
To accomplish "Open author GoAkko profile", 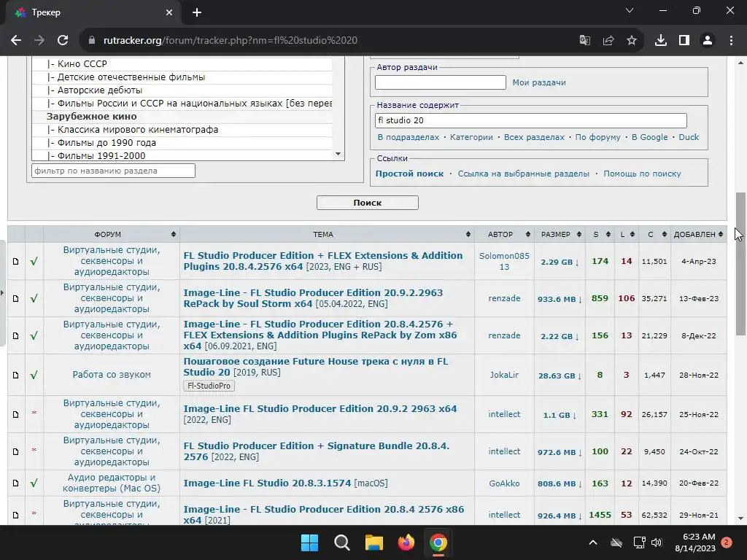I will click(x=504, y=483).
